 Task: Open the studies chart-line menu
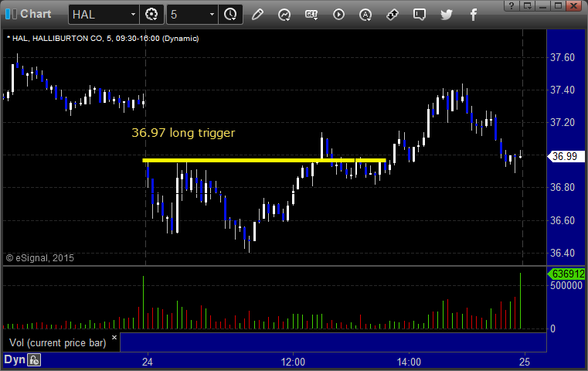pyautogui.click(x=284, y=15)
